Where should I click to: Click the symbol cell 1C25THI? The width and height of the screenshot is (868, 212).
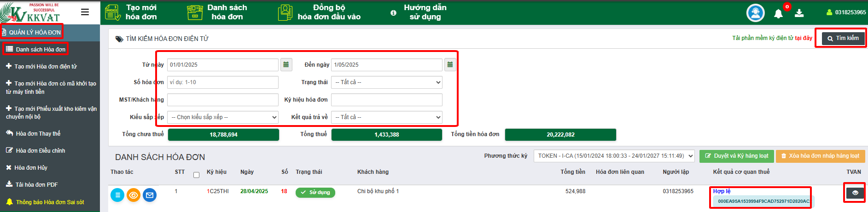pos(218,191)
